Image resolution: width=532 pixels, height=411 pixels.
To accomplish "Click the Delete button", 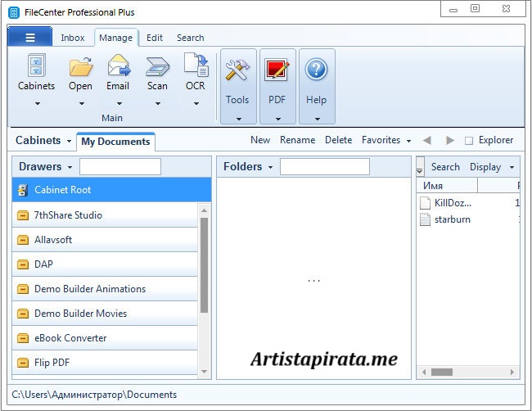I will 338,140.
